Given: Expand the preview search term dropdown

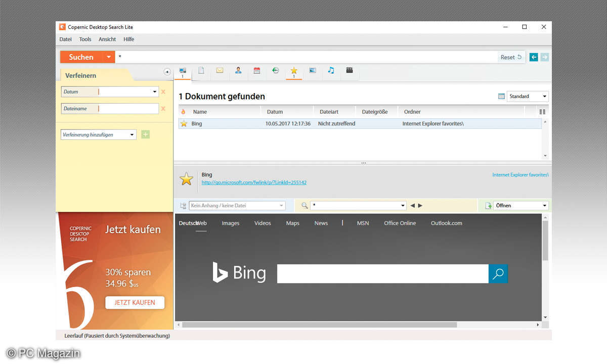Looking at the screenshot, I should coord(403,206).
